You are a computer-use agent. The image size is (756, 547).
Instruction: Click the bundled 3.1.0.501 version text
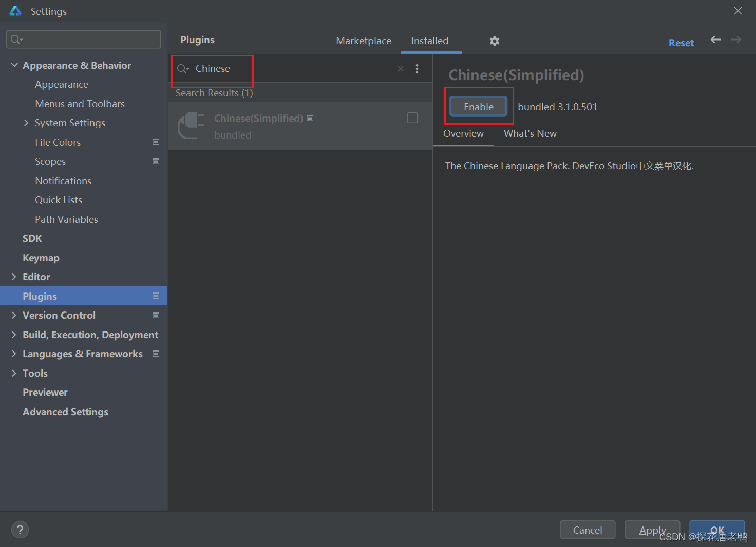pyautogui.click(x=557, y=107)
